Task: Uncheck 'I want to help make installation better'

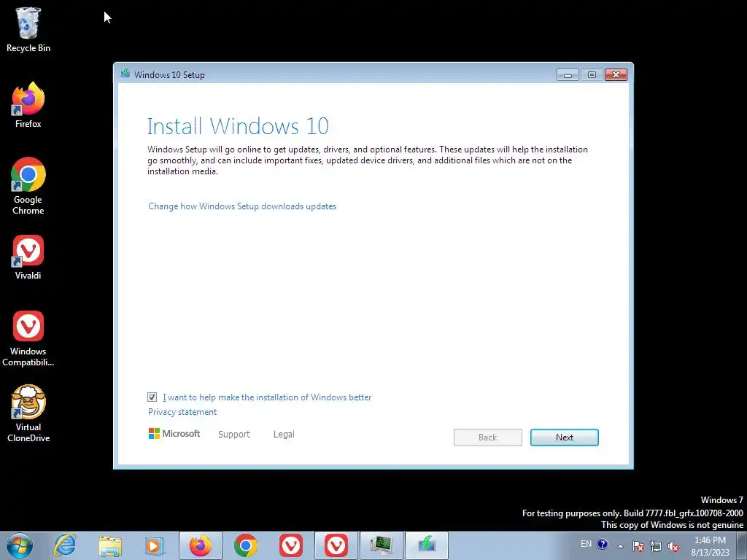Action: click(x=152, y=397)
